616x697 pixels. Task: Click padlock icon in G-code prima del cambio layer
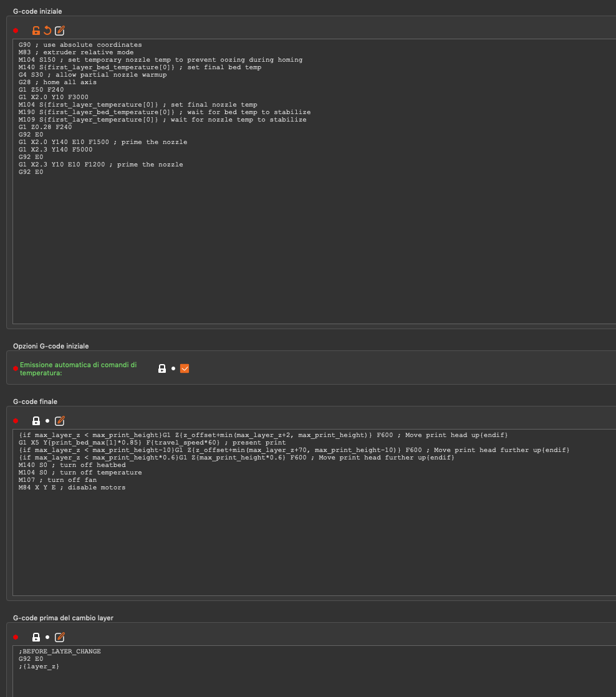pyautogui.click(x=36, y=637)
